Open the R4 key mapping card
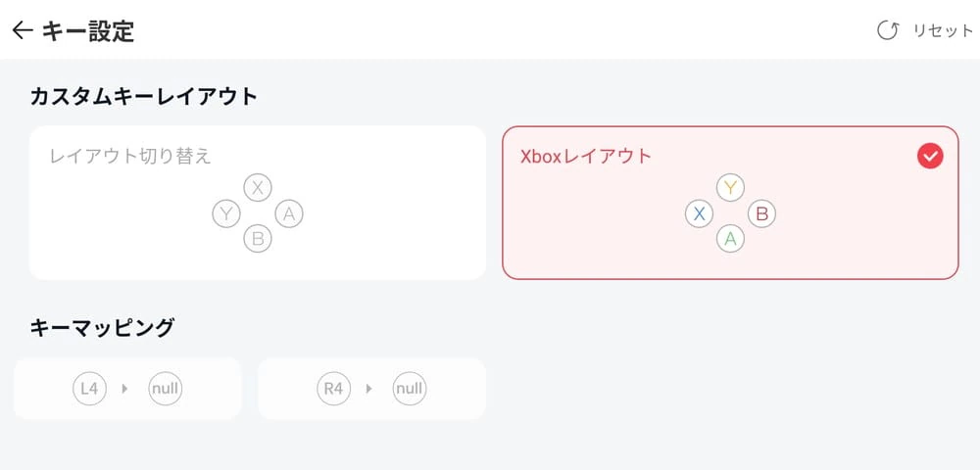Screen dimensions: 980x470 pos(371,389)
